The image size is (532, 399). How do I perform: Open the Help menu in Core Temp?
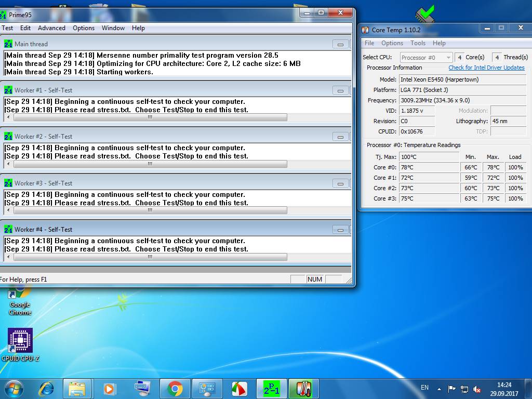(x=439, y=43)
